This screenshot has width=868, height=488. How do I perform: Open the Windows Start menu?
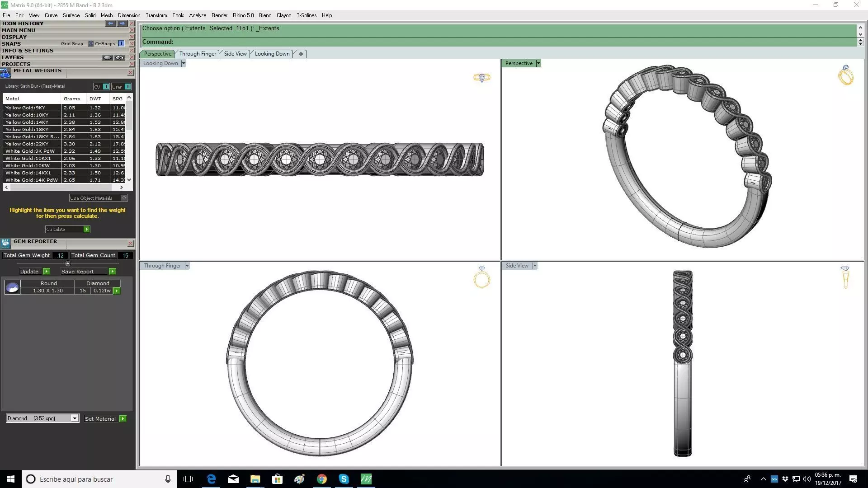(11, 479)
